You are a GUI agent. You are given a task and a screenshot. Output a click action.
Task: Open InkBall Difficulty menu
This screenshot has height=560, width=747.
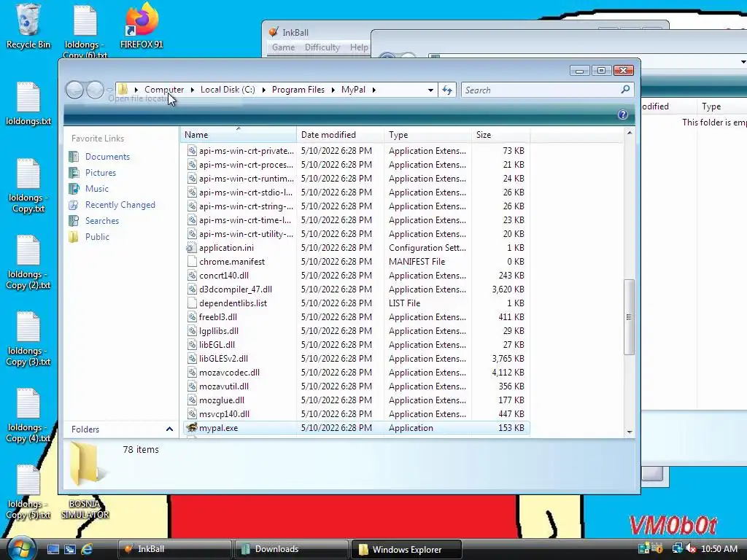322,47
